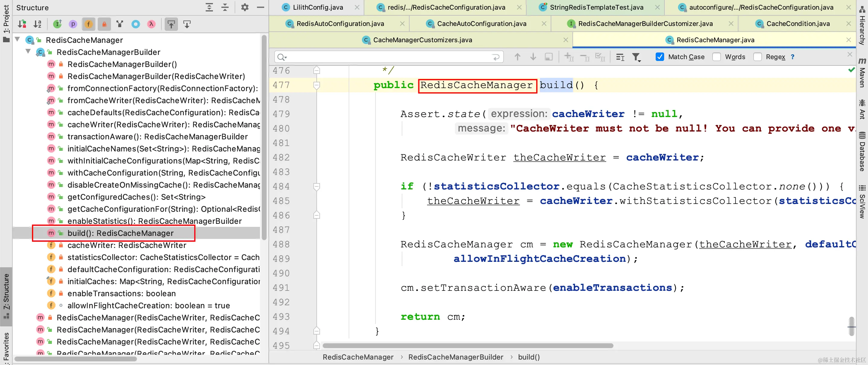
Task: Toggle Show Non-Public lock icon
Action: (104, 24)
